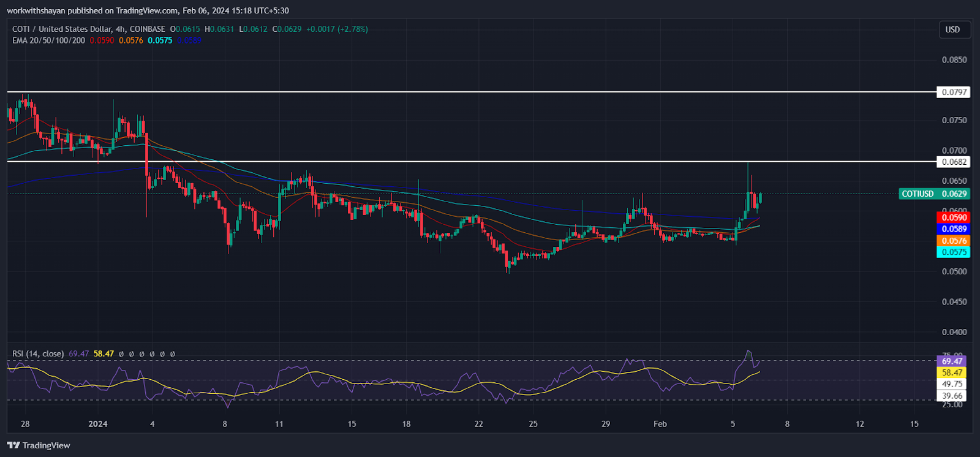The width and height of the screenshot is (980, 457).
Task: Click the 25 date on time axis
Action: tap(533, 424)
